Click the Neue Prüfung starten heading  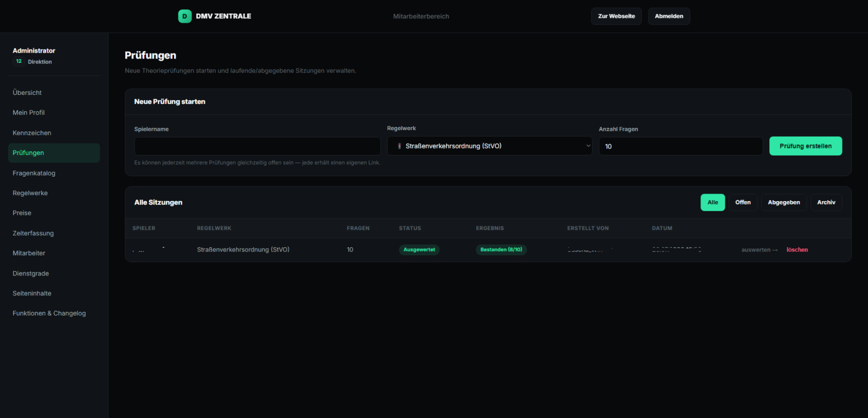[170, 101]
